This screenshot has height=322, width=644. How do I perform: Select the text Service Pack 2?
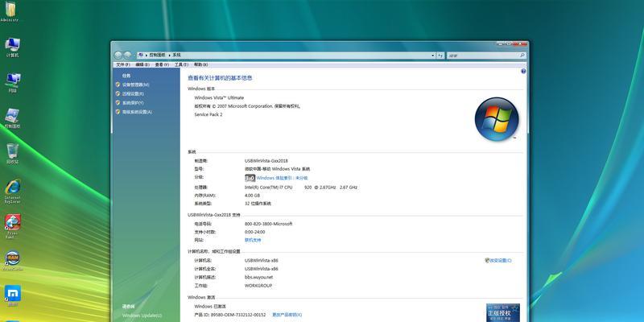click(x=208, y=114)
